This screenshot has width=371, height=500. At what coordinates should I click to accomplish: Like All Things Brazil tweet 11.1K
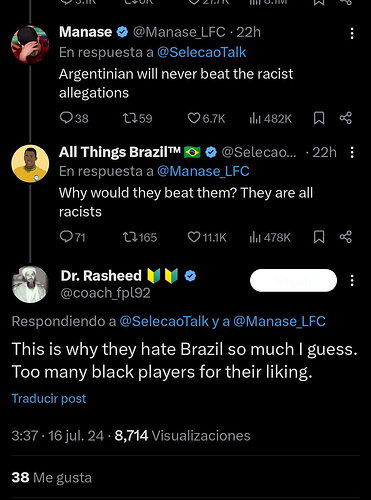tap(193, 237)
